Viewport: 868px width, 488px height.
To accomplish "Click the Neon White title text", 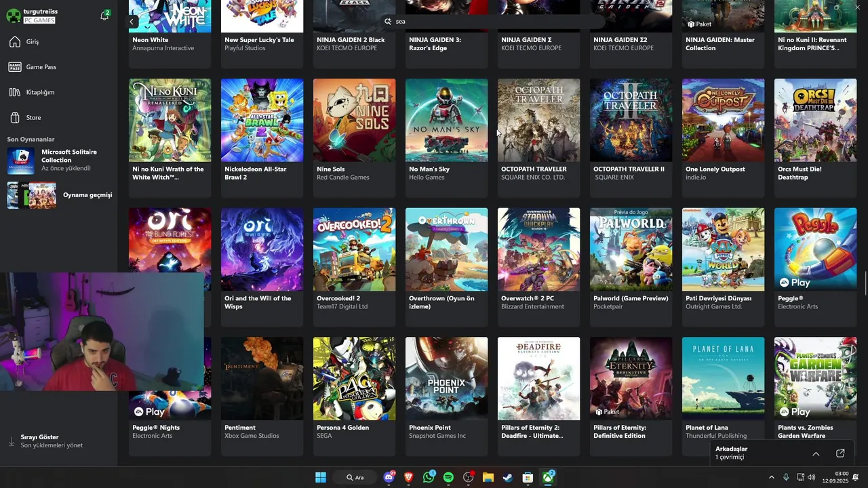I will 151,40.
